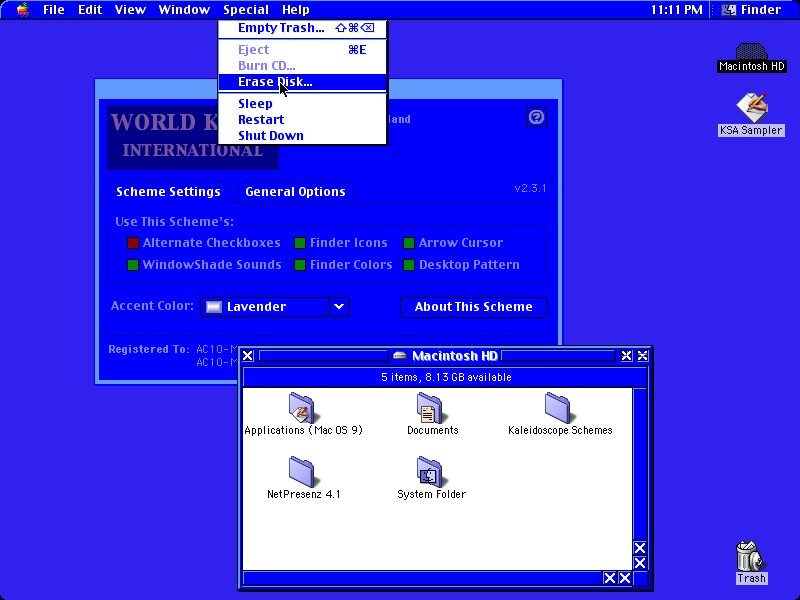Switch to the Scheme Settings tab

point(168,192)
